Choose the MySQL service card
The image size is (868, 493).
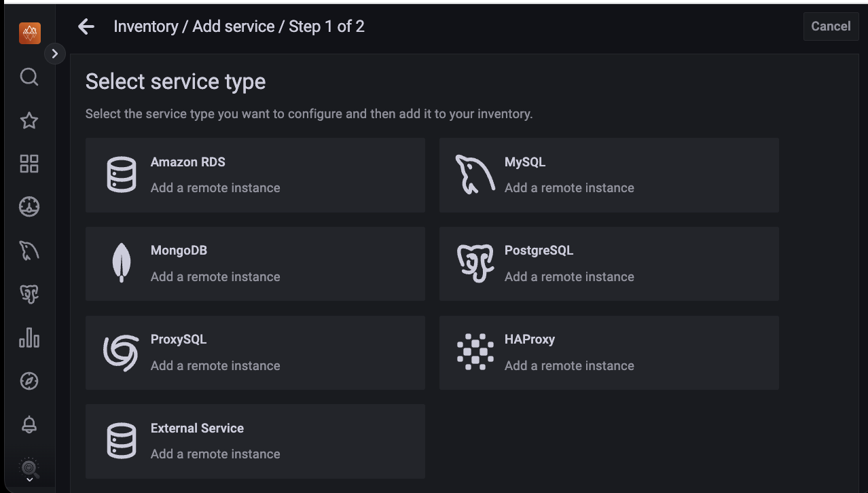point(609,175)
